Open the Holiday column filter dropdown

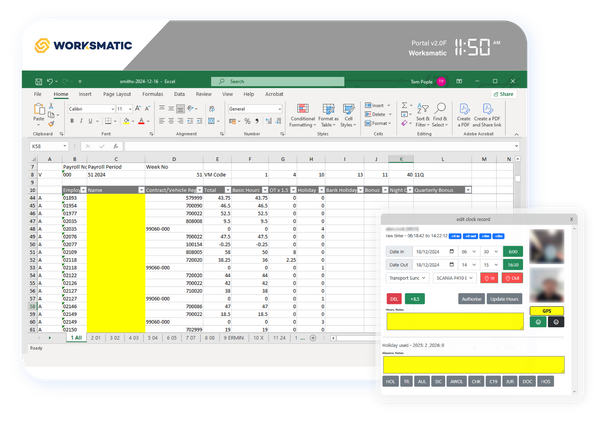[321, 190]
